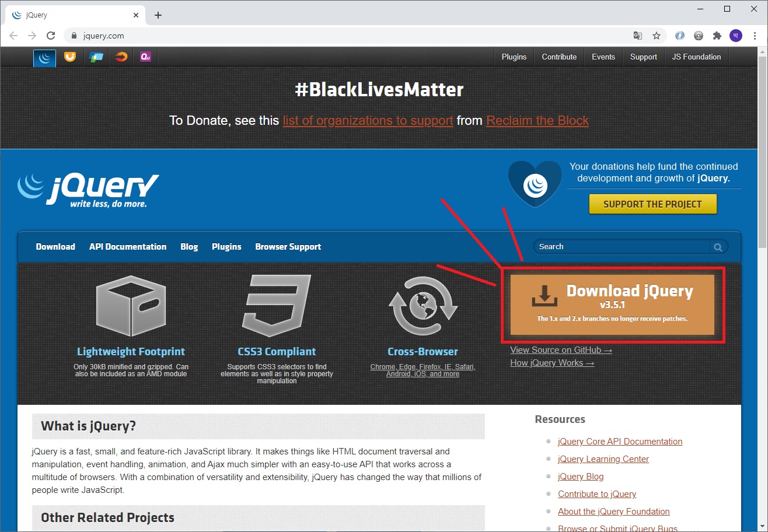768x532 pixels.
Task: Open JS Foundation in the top bar
Action: (x=697, y=57)
